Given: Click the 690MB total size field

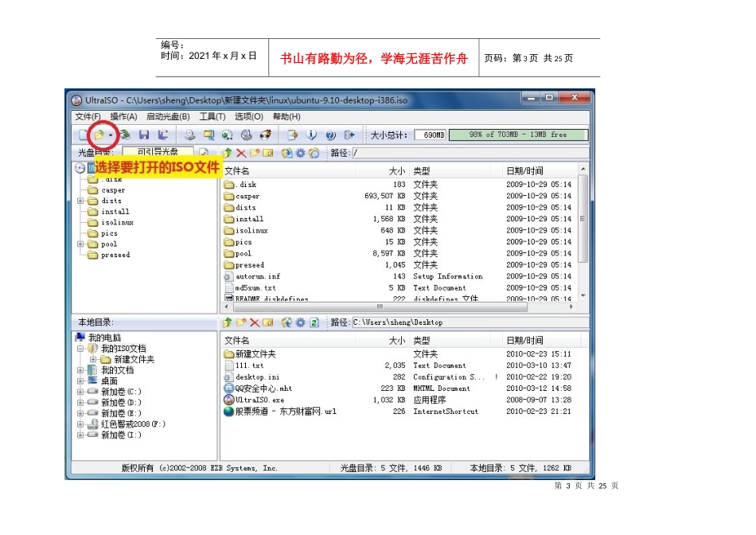Looking at the screenshot, I should [430, 135].
